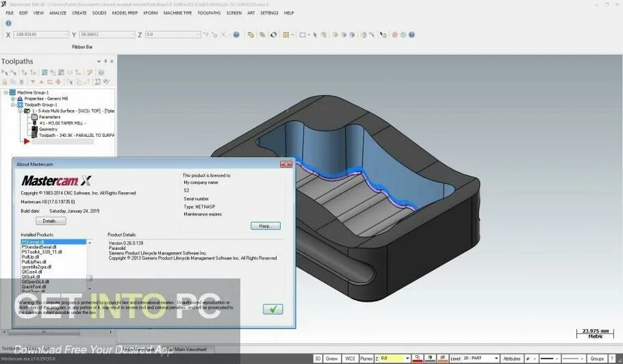This screenshot has height=364, width=623.
Task: Toggle the lock operations padlock icon
Action: [x=5, y=82]
